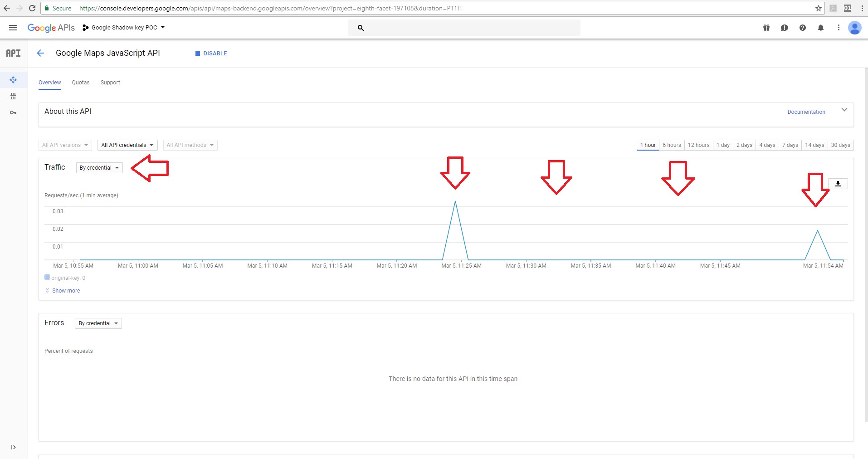Viewport: 868px width, 459px height.
Task: Go back with the blue arrow beside API title
Action: tap(40, 53)
